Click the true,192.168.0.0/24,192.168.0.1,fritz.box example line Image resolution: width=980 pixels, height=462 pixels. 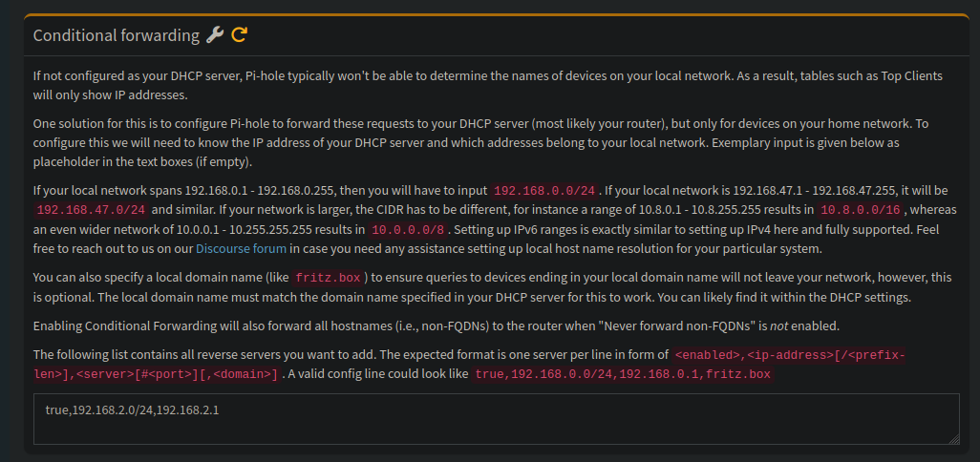point(622,374)
